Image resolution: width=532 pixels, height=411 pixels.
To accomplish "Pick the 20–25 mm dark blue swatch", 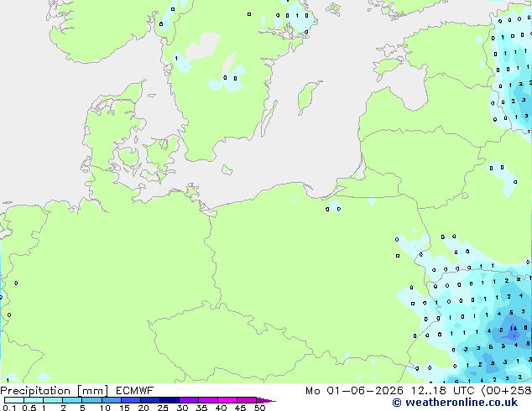I will point(149,400).
